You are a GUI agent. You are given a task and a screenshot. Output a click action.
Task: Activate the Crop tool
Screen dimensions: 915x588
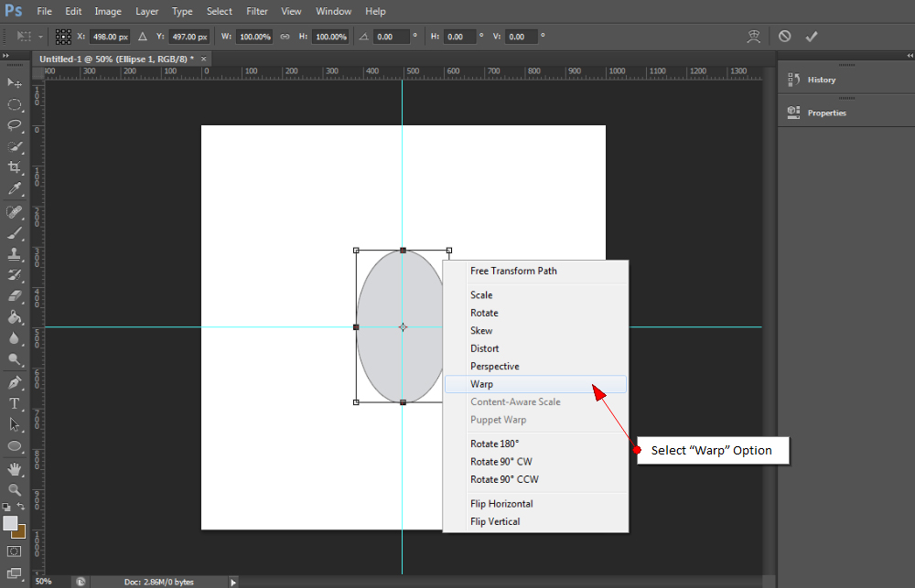click(x=14, y=168)
